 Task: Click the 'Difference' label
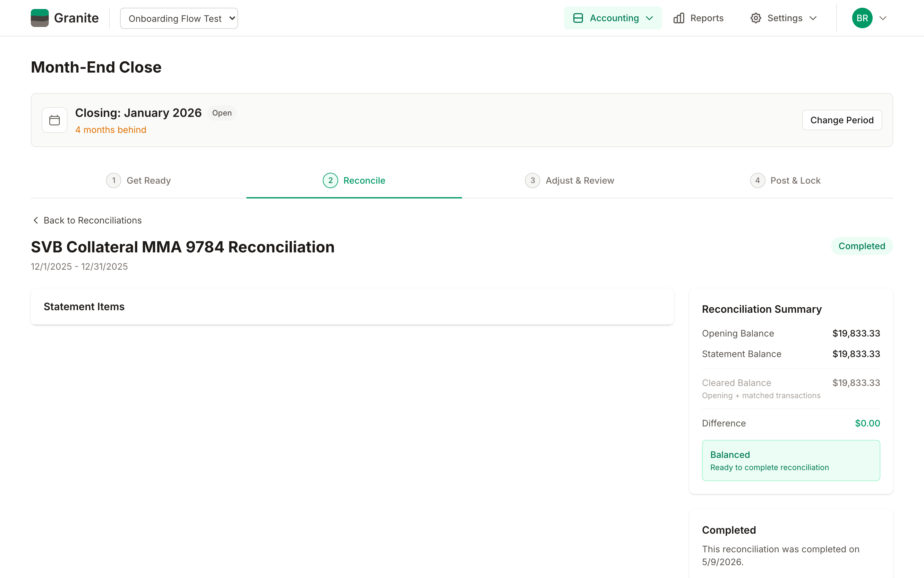coord(724,423)
